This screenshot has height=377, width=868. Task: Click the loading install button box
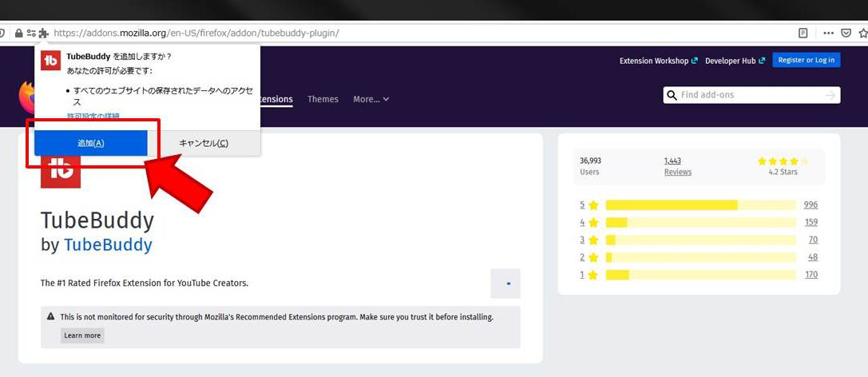click(505, 284)
